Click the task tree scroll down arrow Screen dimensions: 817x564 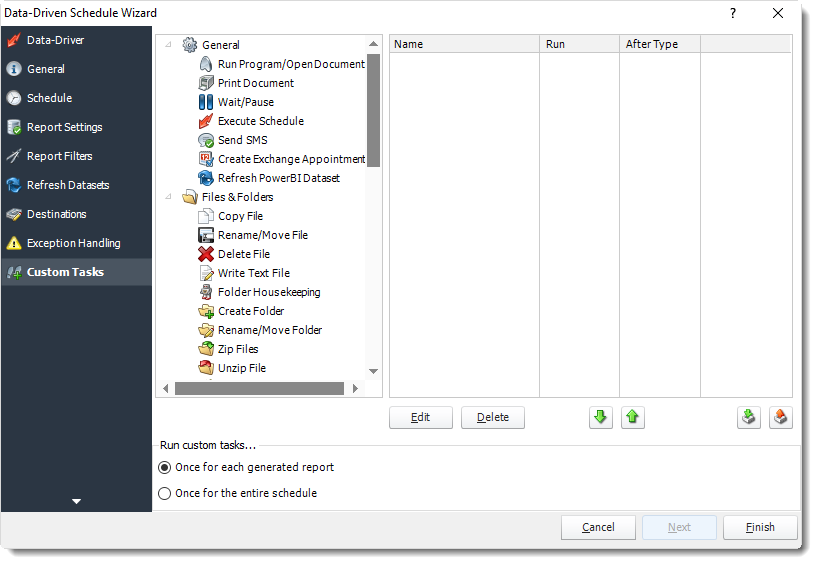pos(373,371)
